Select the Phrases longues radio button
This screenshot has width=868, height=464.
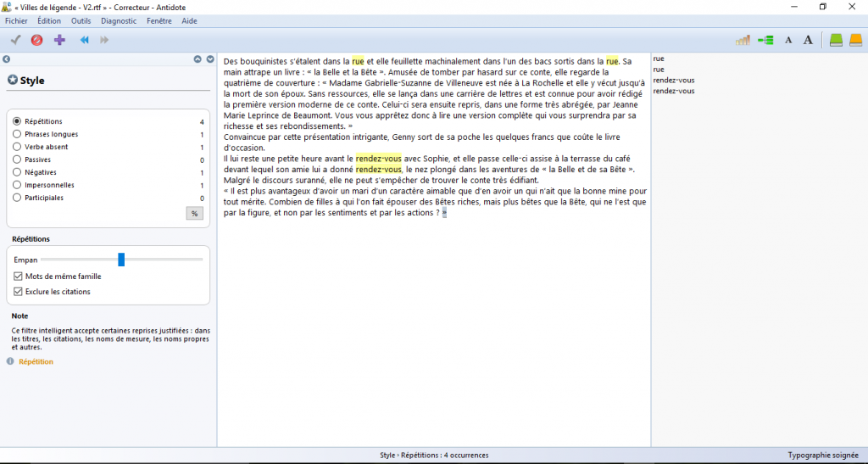17,134
